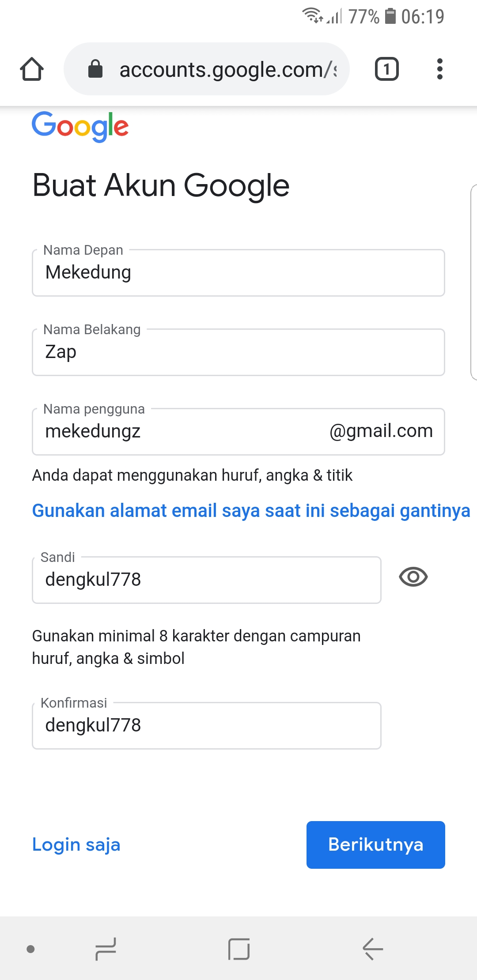
Task: Toggle password visibility eye icon
Action: (413, 577)
